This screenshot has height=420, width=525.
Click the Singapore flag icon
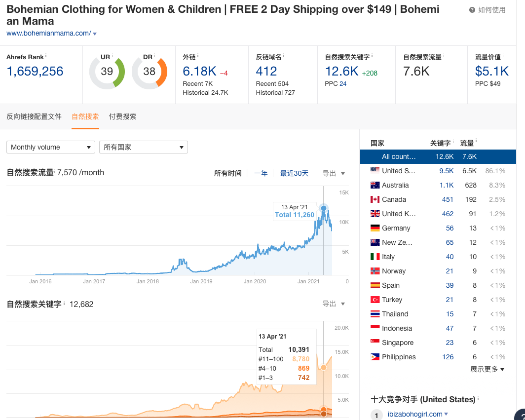(x=375, y=343)
